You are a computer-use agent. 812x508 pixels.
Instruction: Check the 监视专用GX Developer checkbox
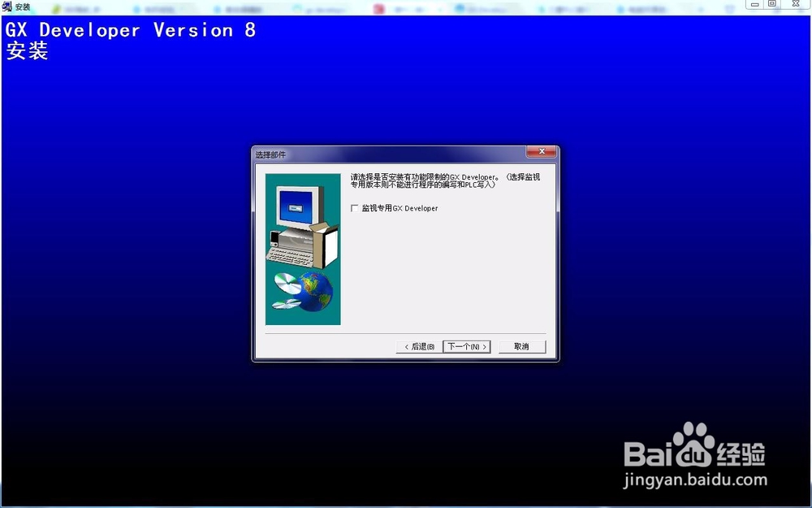click(355, 208)
